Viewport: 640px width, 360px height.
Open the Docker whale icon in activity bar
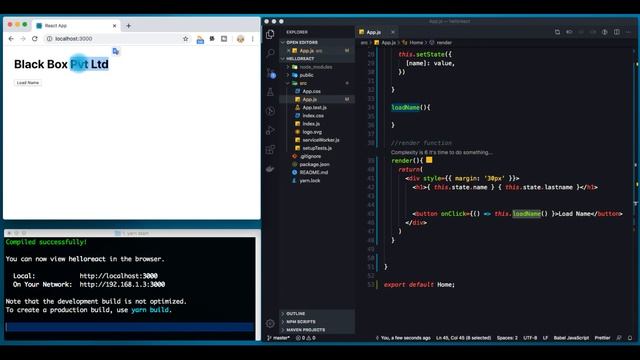tap(270, 169)
